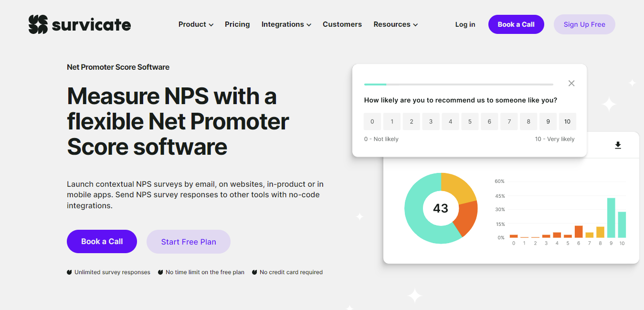Image resolution: width=644 pixels, height=310 pixels.
Task: Click the donut chart showing score 43
Action: (x=441, y=208)
